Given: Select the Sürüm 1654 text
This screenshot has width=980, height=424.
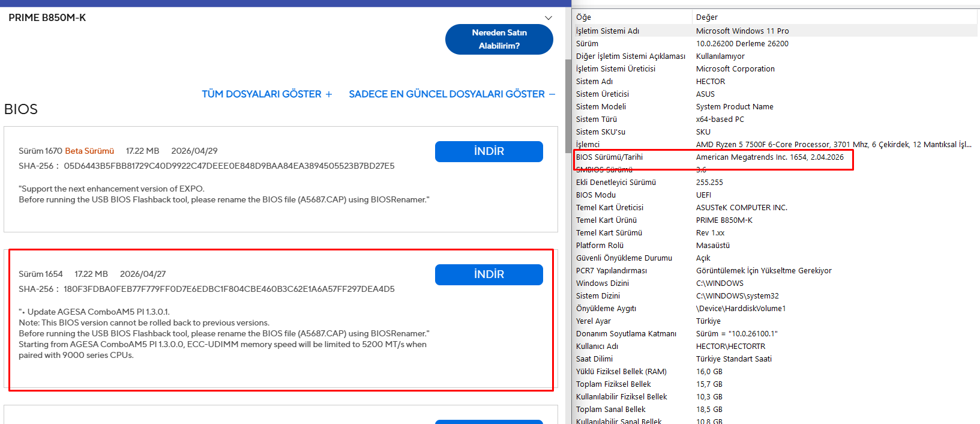Looking at the screenshot, I should pos(40,274).
